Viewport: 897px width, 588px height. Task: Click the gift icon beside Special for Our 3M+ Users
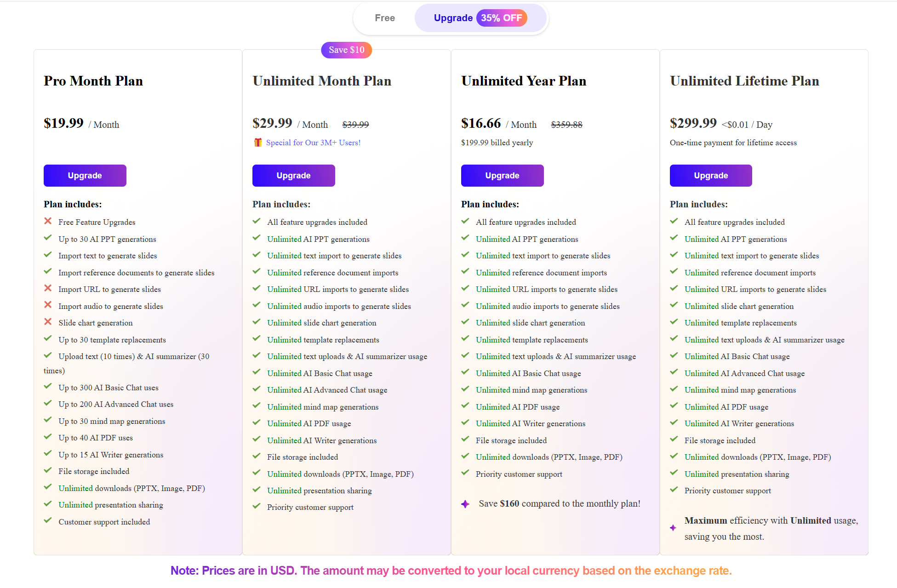tap(258, 143)
